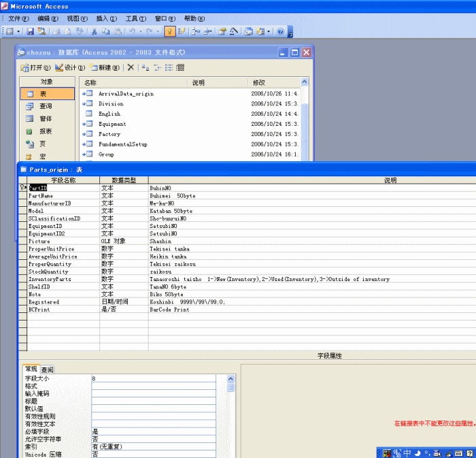
Task: Open the View button dropdown arrow
Action: pos(18,31)
